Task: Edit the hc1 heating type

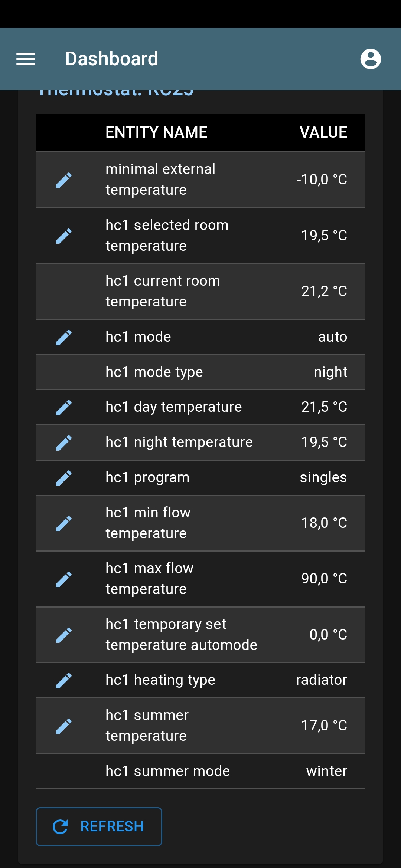Action: pos(64,680)
